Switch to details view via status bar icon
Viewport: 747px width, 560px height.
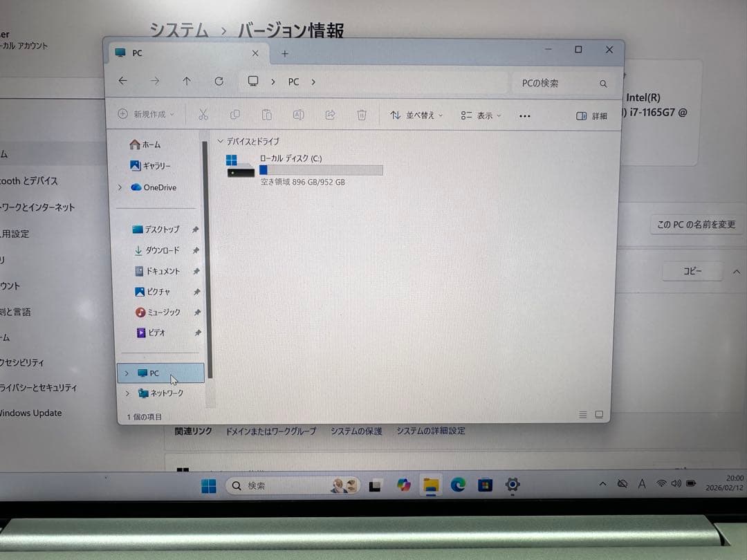point(582,414)
